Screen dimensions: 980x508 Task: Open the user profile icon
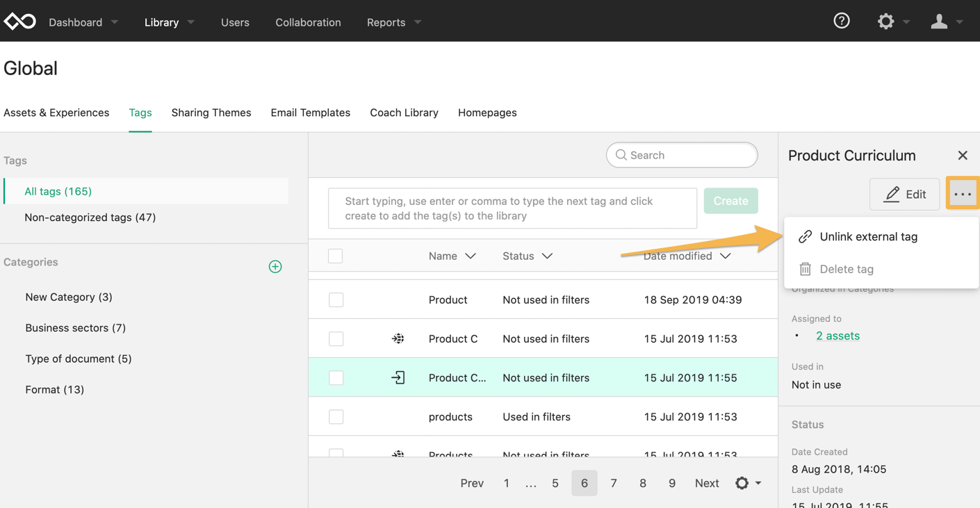tap(939, 22)
